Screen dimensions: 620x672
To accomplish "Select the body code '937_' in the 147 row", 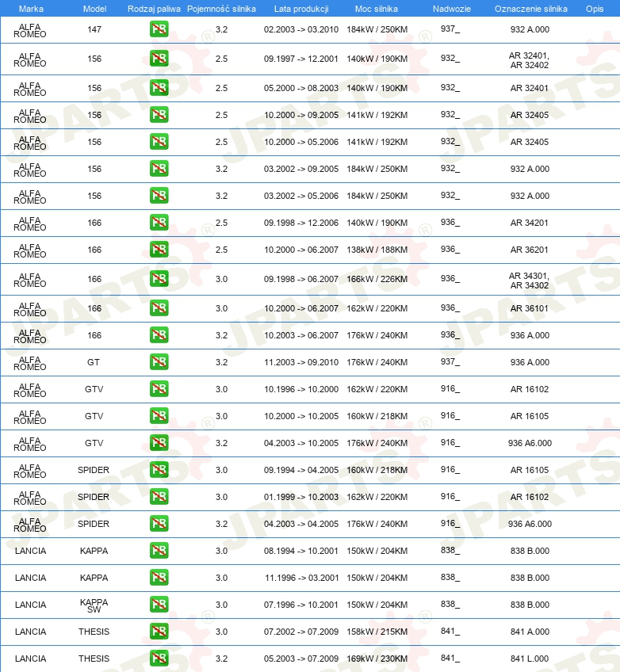I will [450, 29].
